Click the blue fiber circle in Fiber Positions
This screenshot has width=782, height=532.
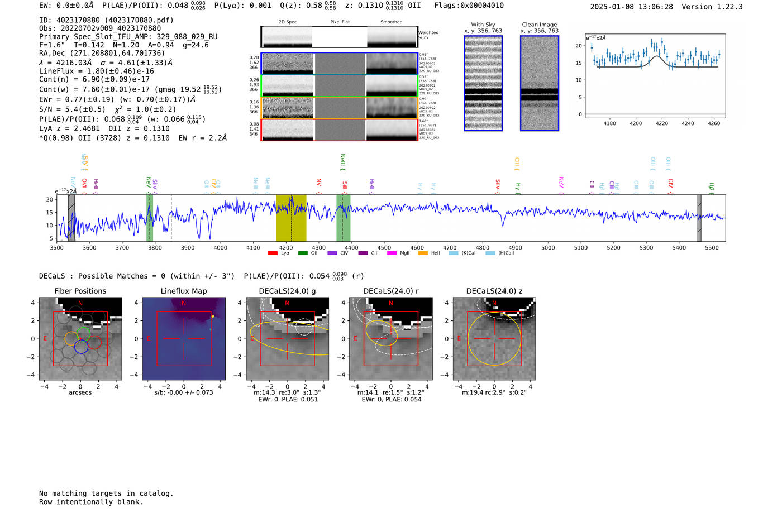[81, 347]
